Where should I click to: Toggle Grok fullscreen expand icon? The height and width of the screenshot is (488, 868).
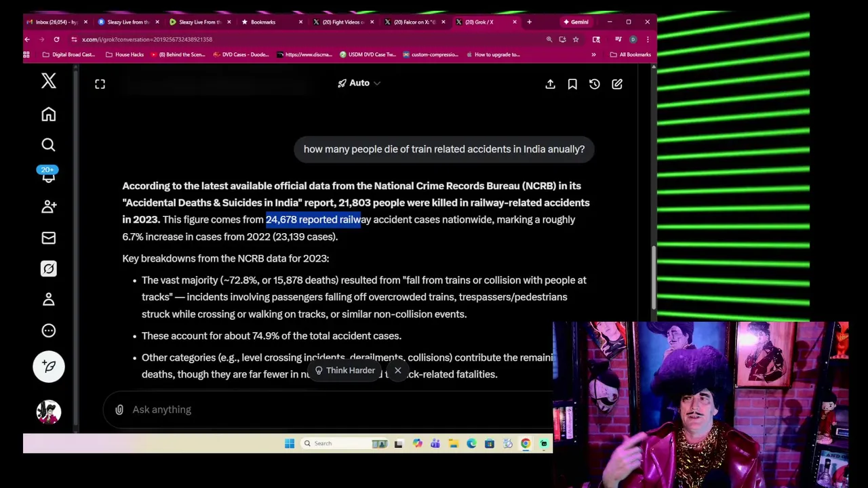coord(100,84)
